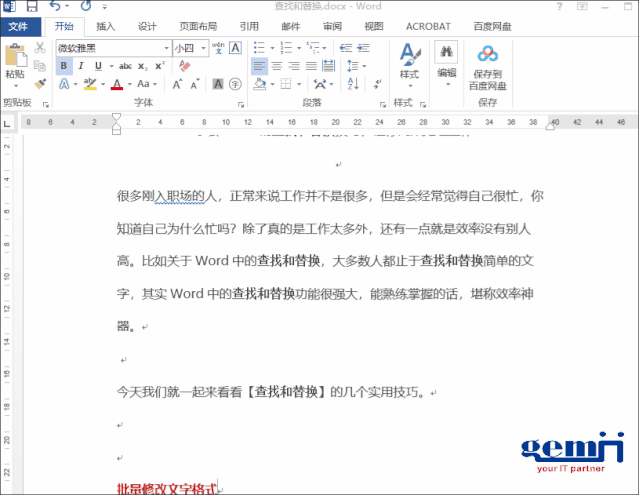
Task: Open font color dropdown arrow
Action: coord(130,84)
